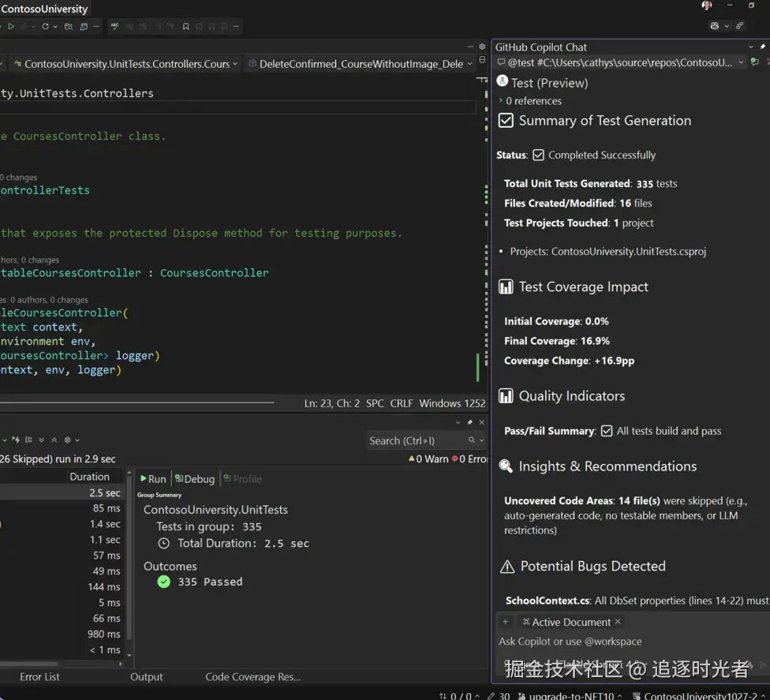Click the plus add-context icon in Copilot chat
Image resolution: width=770 pixels, height=700 pixels.
point(505,622)
